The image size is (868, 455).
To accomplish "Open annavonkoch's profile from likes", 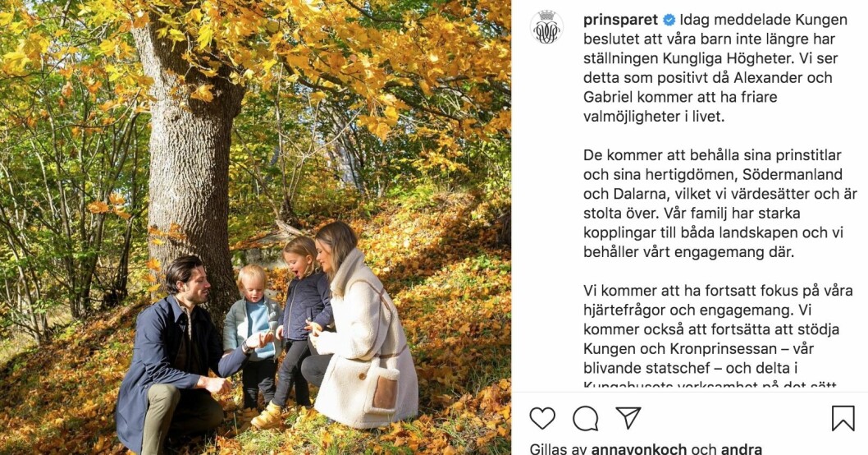I will coord(639,448).
